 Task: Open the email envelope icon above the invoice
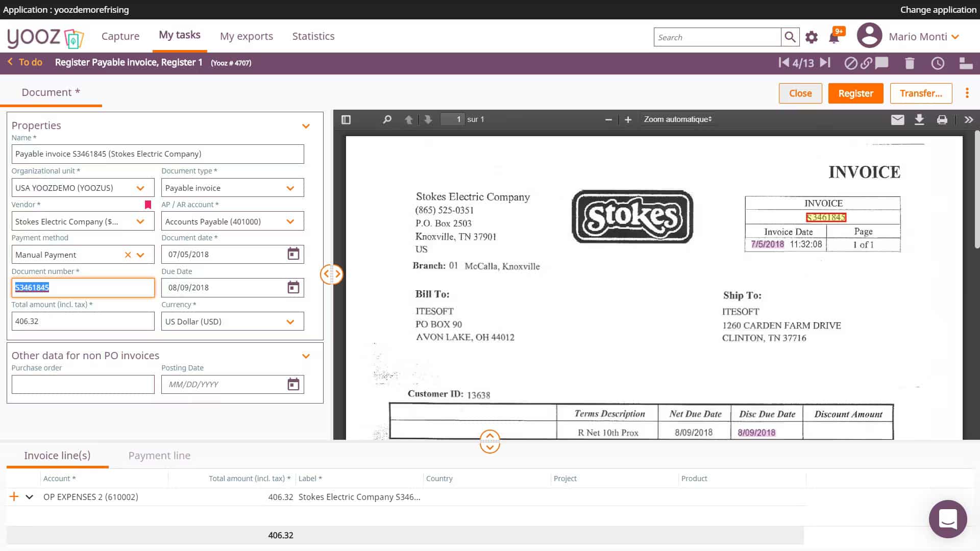(x=898, y=119)
